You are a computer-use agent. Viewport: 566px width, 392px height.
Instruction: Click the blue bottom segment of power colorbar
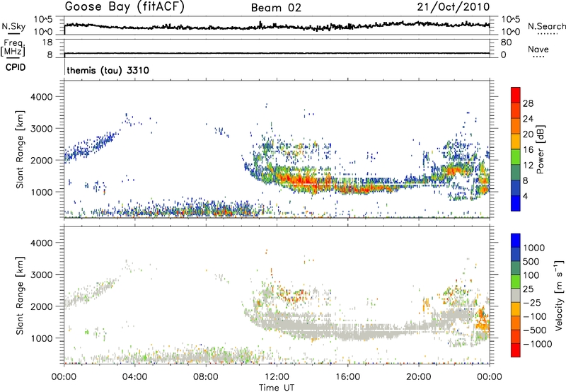pos(516,203)
